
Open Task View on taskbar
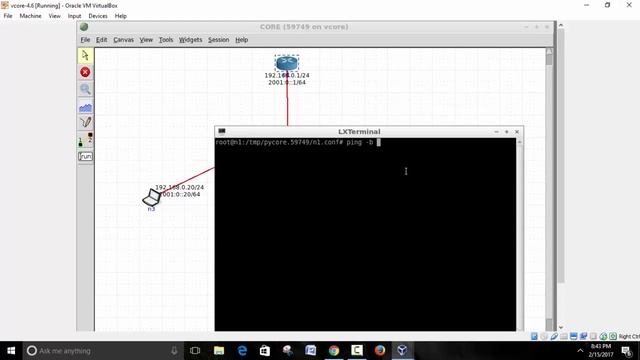pos(195,351)
